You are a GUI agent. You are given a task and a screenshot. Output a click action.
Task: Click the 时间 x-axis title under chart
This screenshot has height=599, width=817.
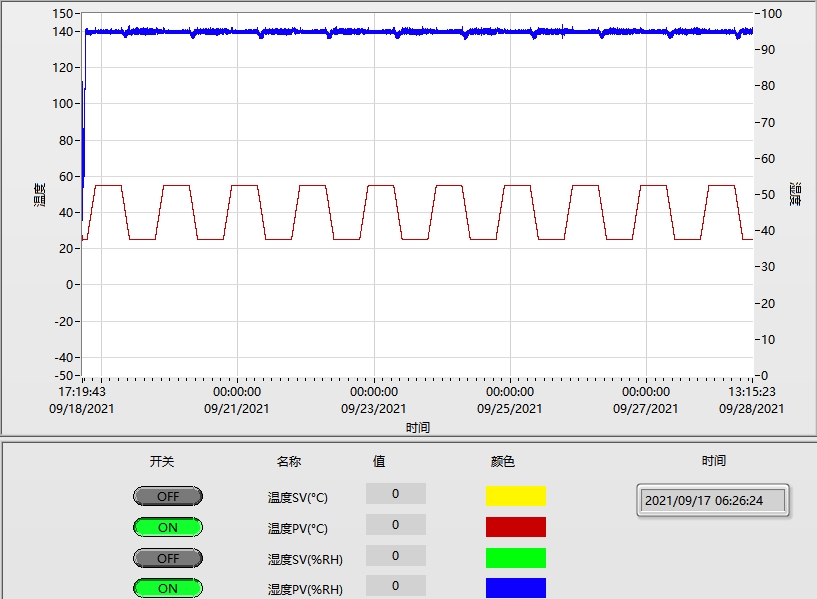418,427
